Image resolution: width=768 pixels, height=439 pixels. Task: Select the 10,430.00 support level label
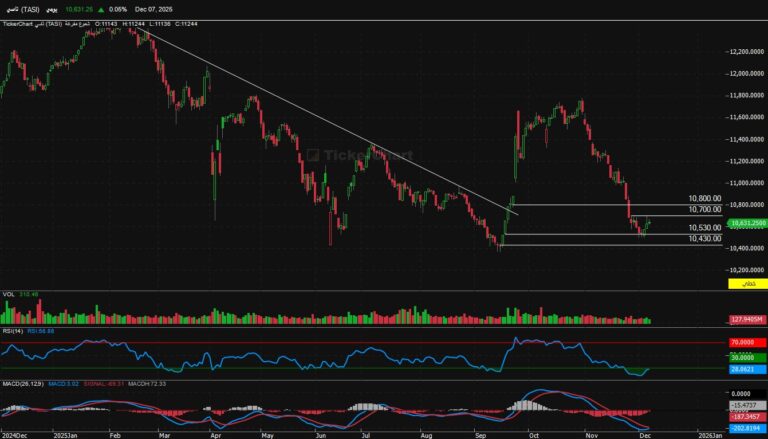point(704,238)
